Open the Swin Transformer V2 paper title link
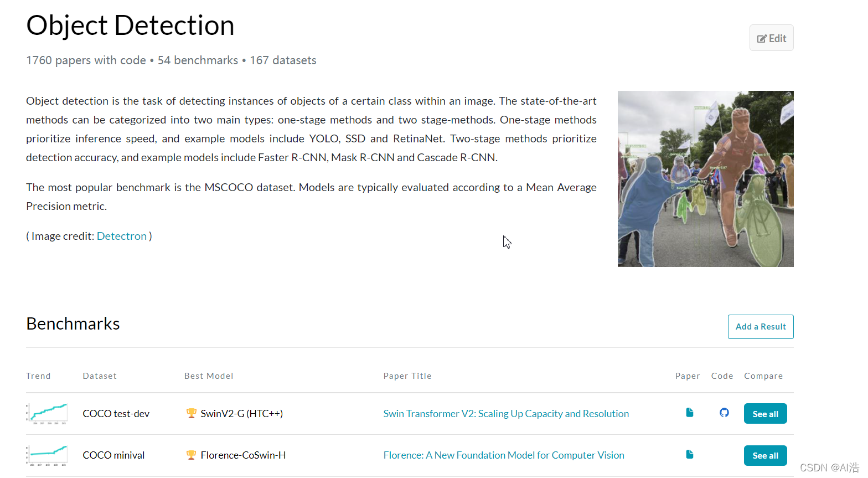 [506, 414]
